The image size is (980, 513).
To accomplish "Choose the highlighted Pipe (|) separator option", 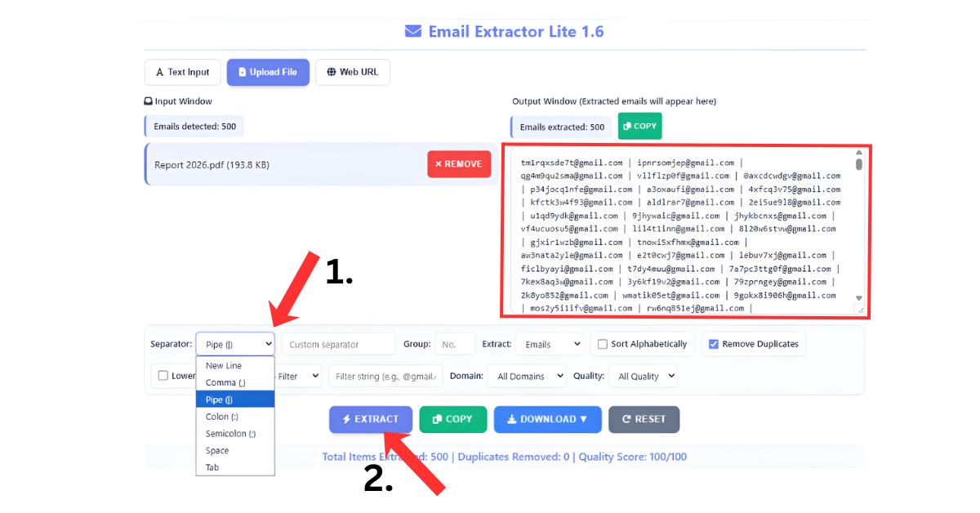I will pos(235,399).
